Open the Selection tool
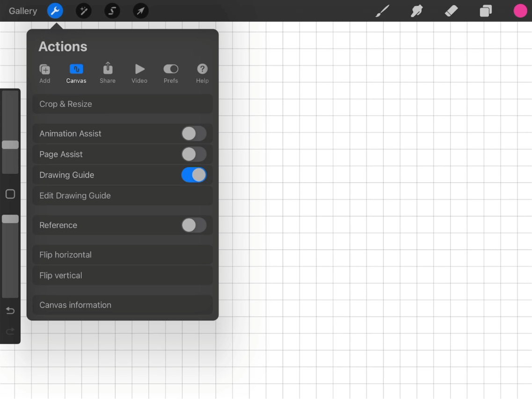532x399 pixels. pos(112,11)
